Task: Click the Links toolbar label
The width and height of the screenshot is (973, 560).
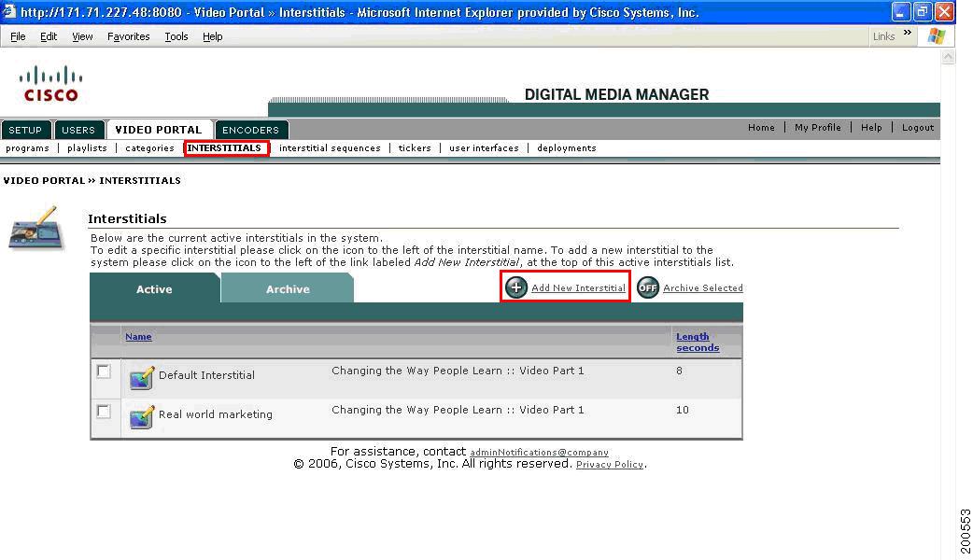Action: [x=883, y=36]
